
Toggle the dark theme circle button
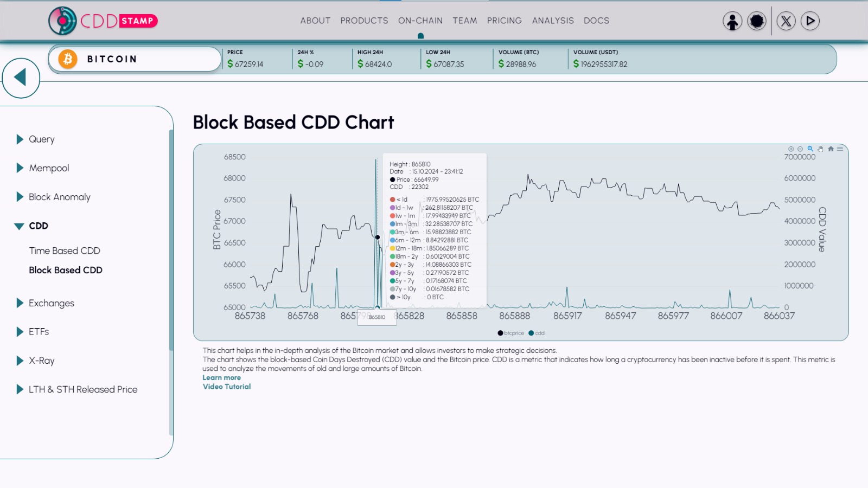click(757, 21)
